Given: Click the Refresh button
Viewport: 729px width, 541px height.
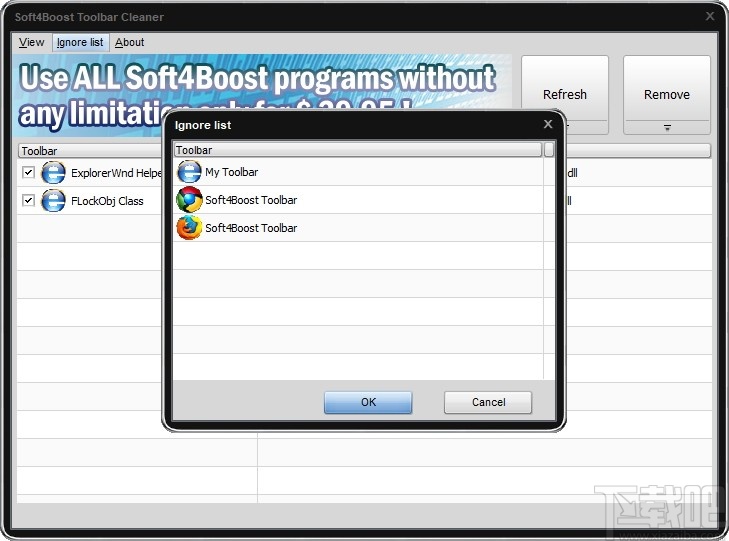Looking at the screenshot, I should [564, 94].
